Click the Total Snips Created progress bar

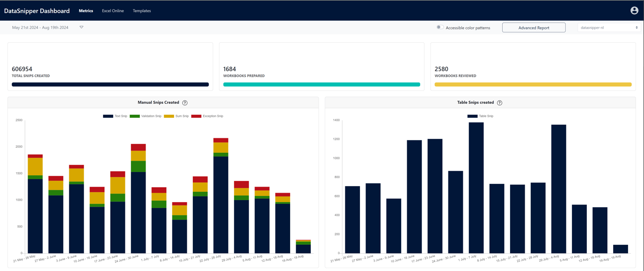[x=110, y=84]
